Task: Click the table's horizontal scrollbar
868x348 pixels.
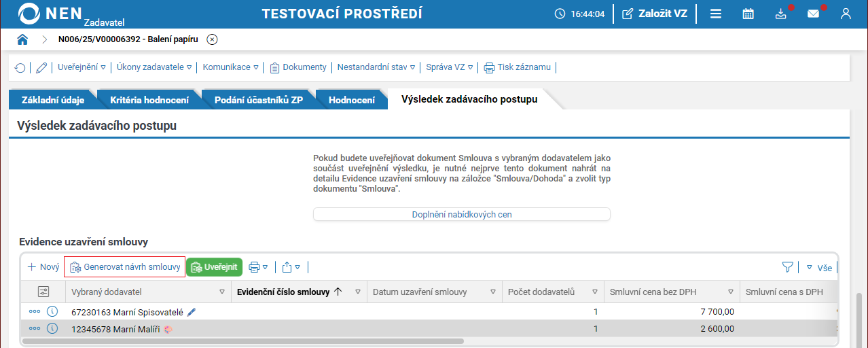Action: point(244,341)
